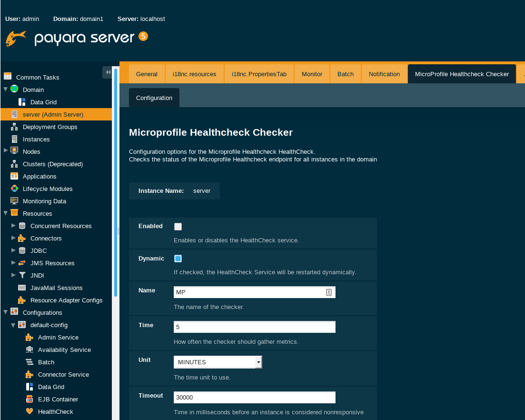Expand the Concurrent Resources node
525x420 pixels.
[13, 225]
